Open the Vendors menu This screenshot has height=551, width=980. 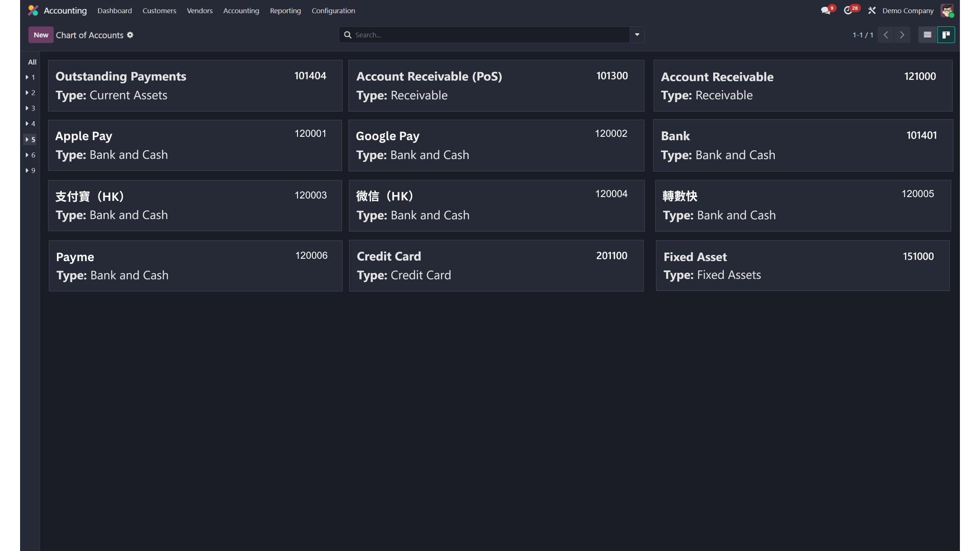click(x=199, y=11)
